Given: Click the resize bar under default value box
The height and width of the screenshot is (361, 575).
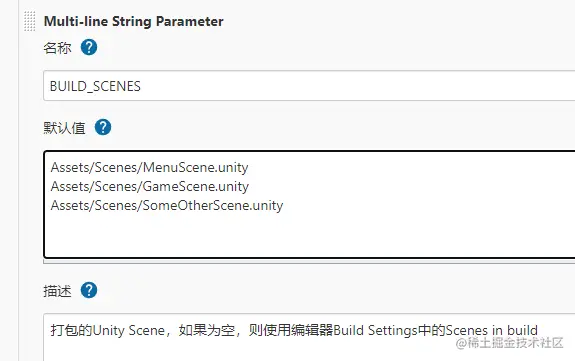Looking at the screenshot, I should click(309, 262).
